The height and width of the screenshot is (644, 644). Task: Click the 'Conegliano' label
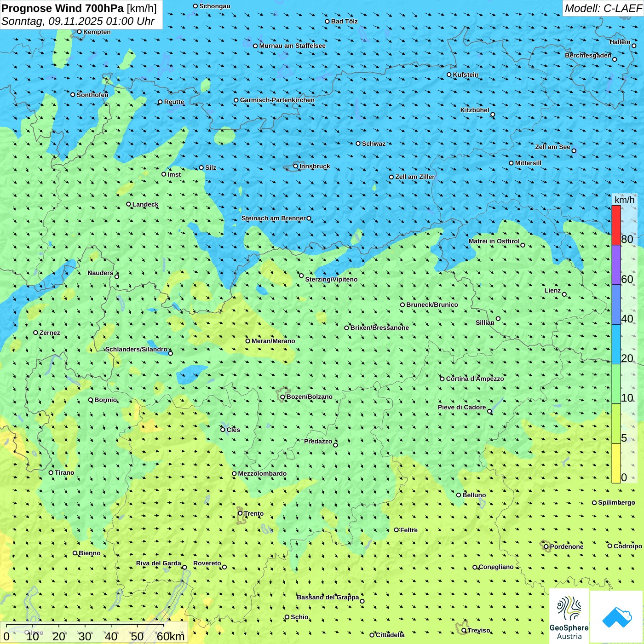click(x=496, y=567)
